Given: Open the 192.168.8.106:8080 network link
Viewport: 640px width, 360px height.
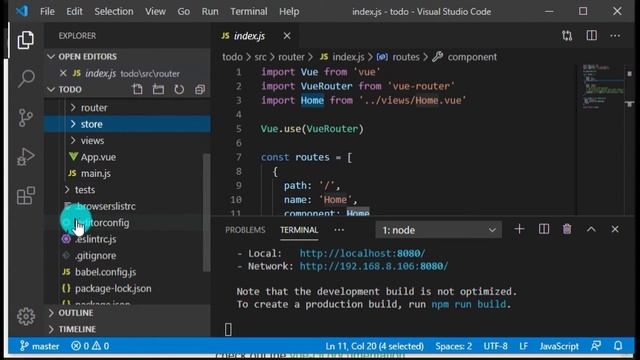Looking at the screenshot, I should 373,266.
